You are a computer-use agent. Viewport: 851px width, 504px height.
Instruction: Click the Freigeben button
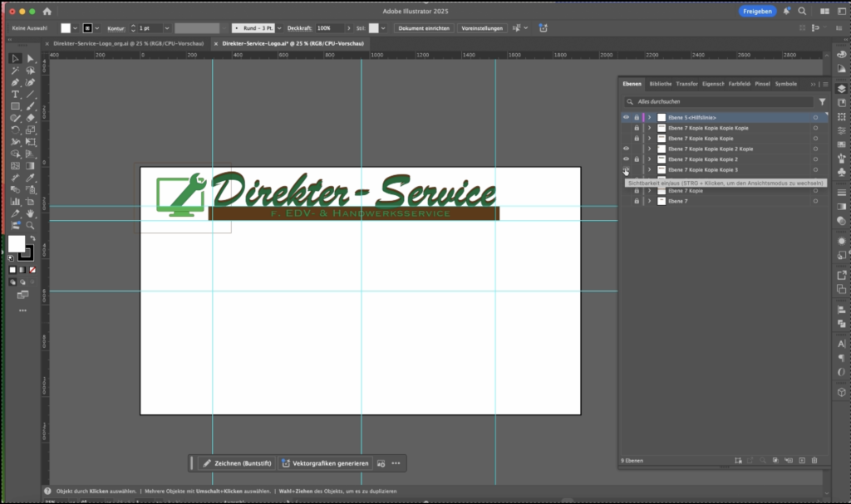click(757, 12)
